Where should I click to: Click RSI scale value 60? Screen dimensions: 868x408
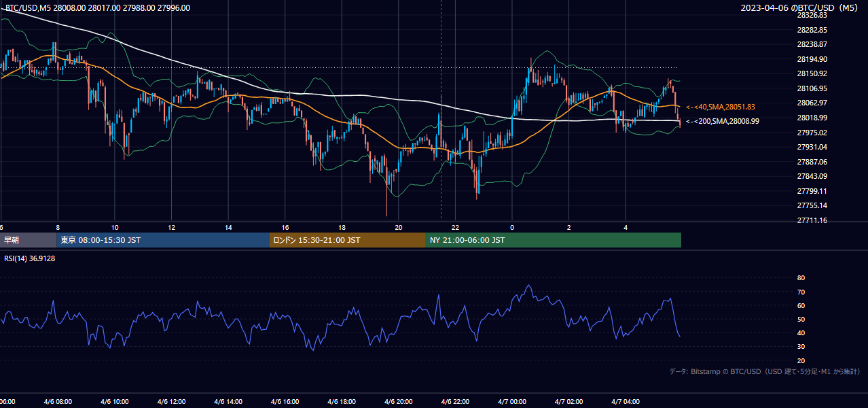tap(801, 305)
